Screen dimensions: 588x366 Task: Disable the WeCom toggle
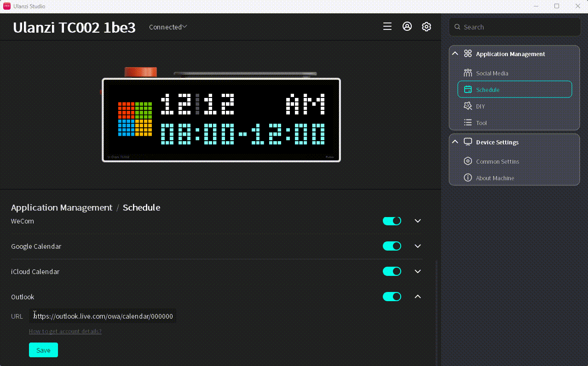392,221
